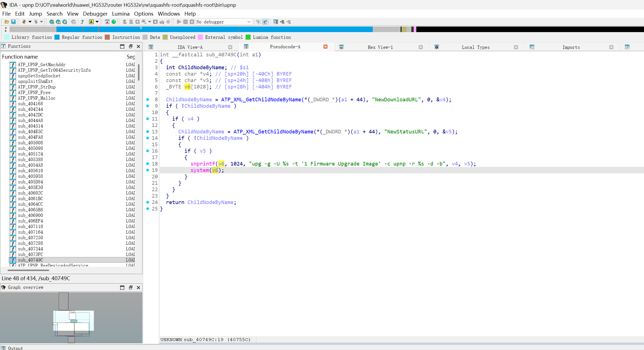Image resolution: width=644 pixels, height=350 pixels.
Task: Select sub_407110 in the functions list
Action: pyautogui.click(x=30, y=226)
